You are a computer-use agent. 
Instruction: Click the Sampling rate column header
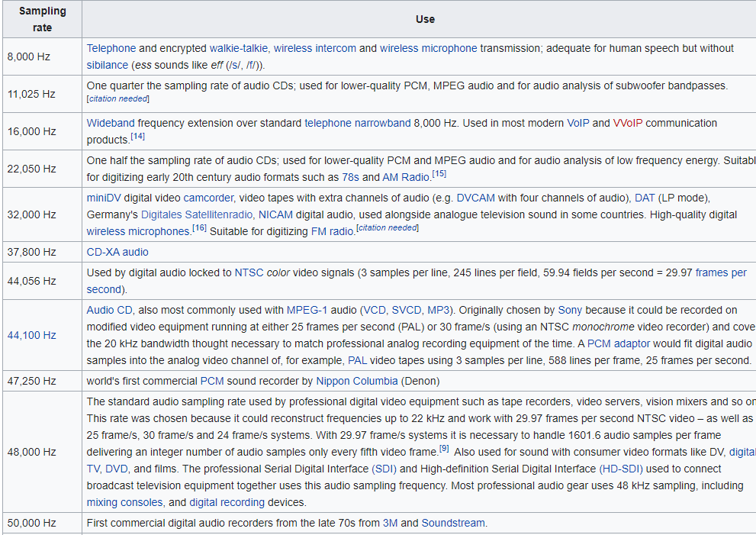pos(43,19)
